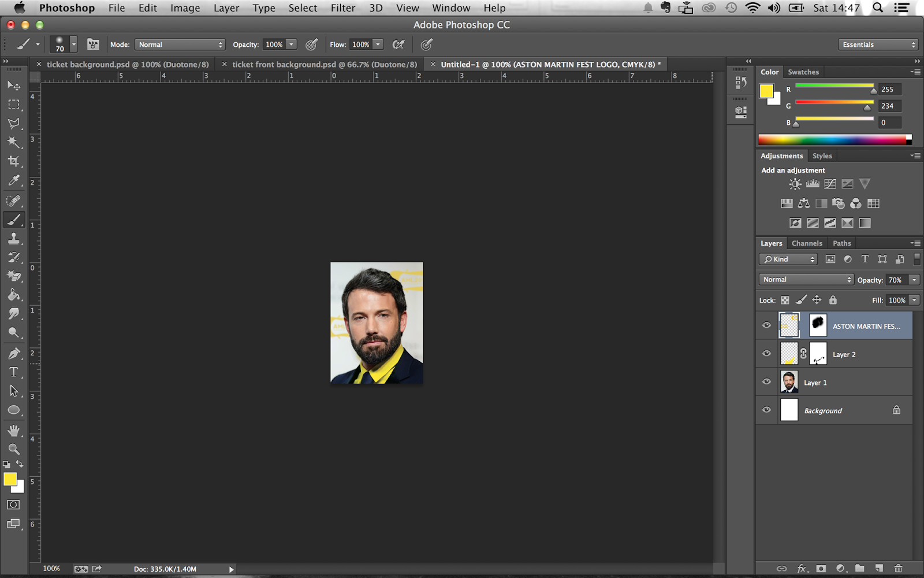Select the Smudge tool
Viewport: 924px width, 578px height.
(14, 314)
